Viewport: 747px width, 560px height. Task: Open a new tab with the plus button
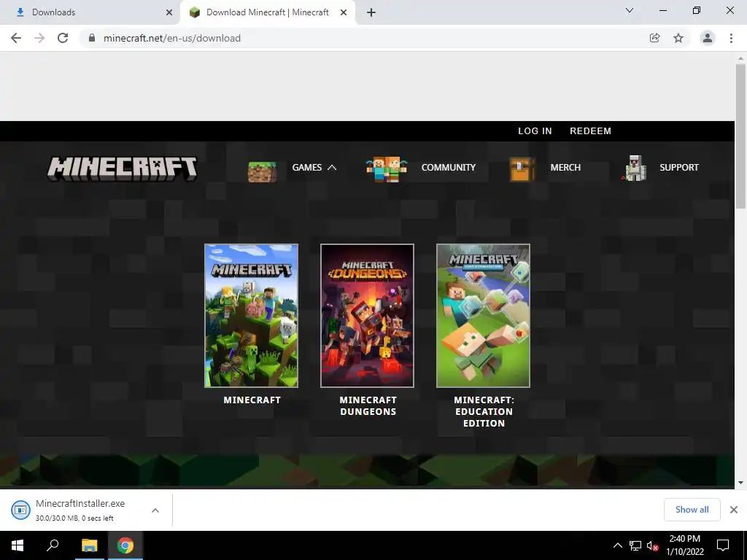click(371, 12)
